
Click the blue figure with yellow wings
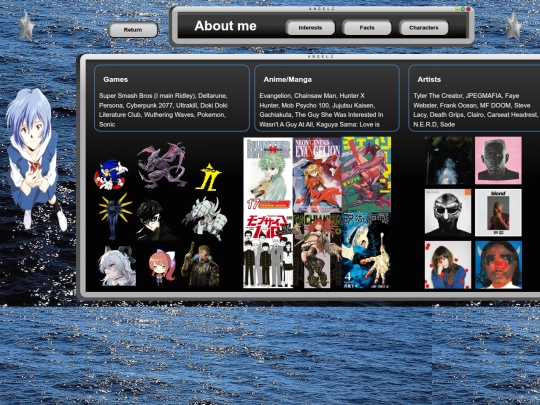tap(115, 216)
